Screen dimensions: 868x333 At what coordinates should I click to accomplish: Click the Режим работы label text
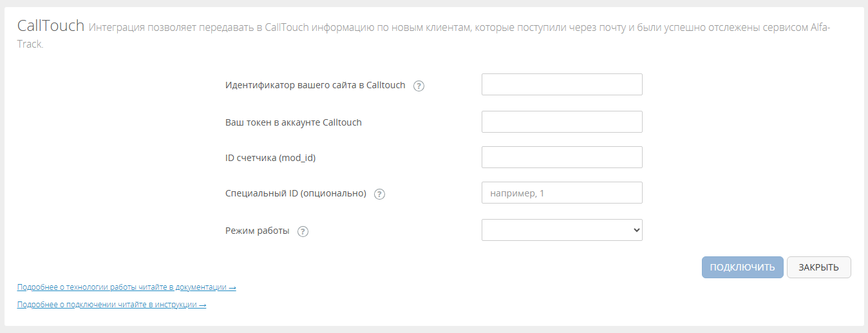[x=257, y=231]
